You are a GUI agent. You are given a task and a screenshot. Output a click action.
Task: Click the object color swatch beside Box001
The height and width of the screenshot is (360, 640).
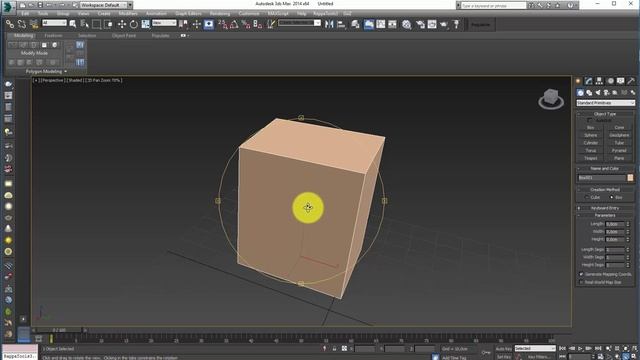pyautogui.click(x=630, y=178)
